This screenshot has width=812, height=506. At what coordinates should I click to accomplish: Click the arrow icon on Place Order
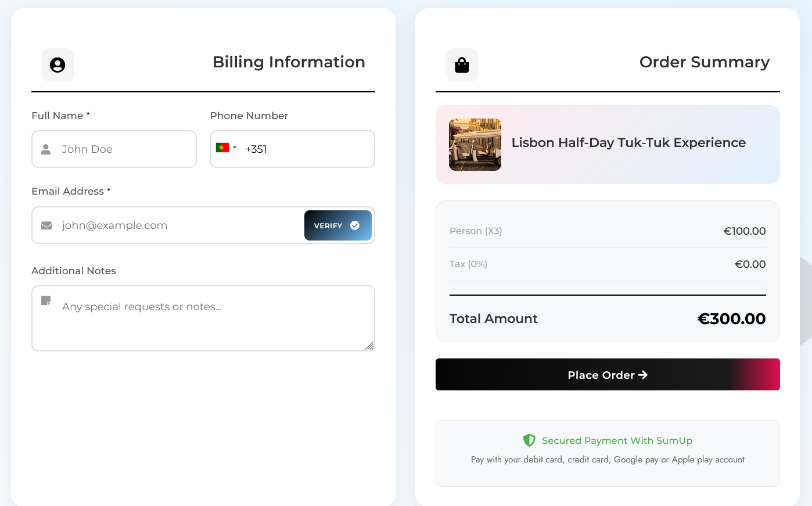(643, 375)
